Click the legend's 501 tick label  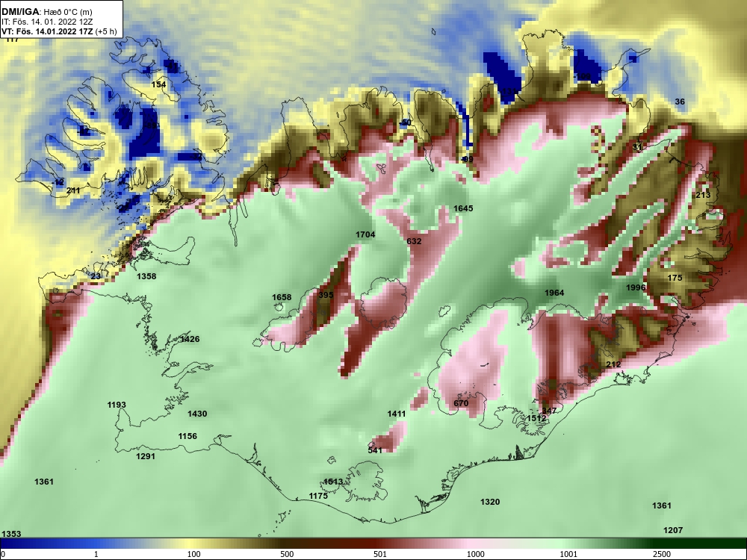tap(380, 554)
